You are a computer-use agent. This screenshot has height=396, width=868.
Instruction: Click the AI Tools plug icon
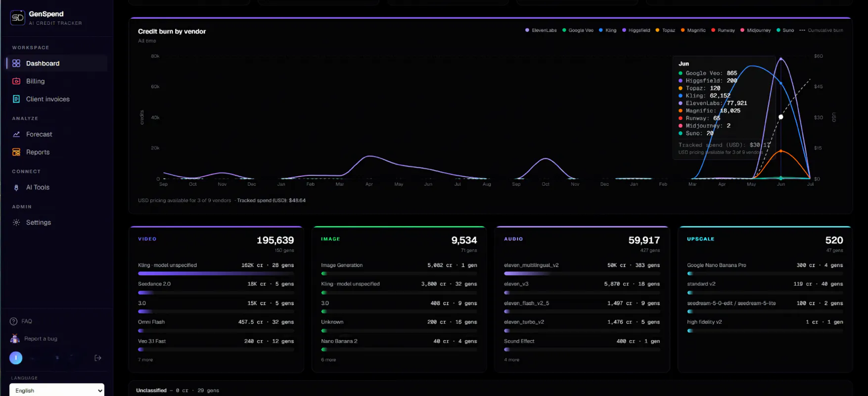coord(16,188)
